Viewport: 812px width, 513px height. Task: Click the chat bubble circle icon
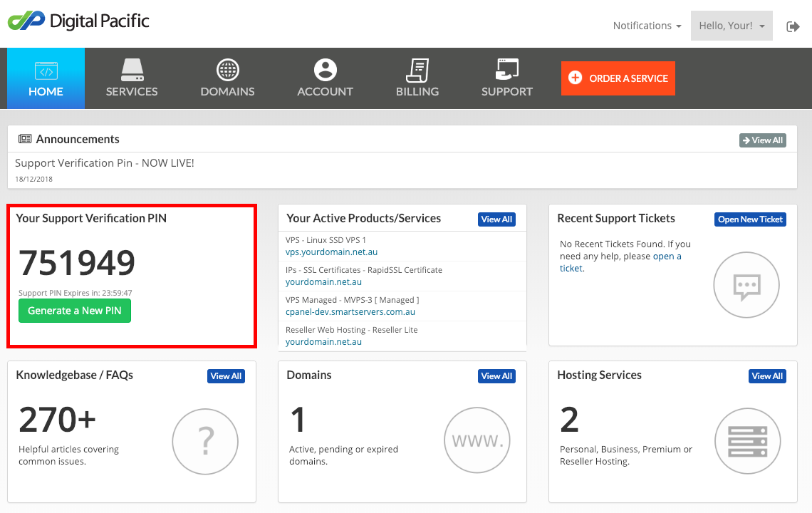coord(746,285)
